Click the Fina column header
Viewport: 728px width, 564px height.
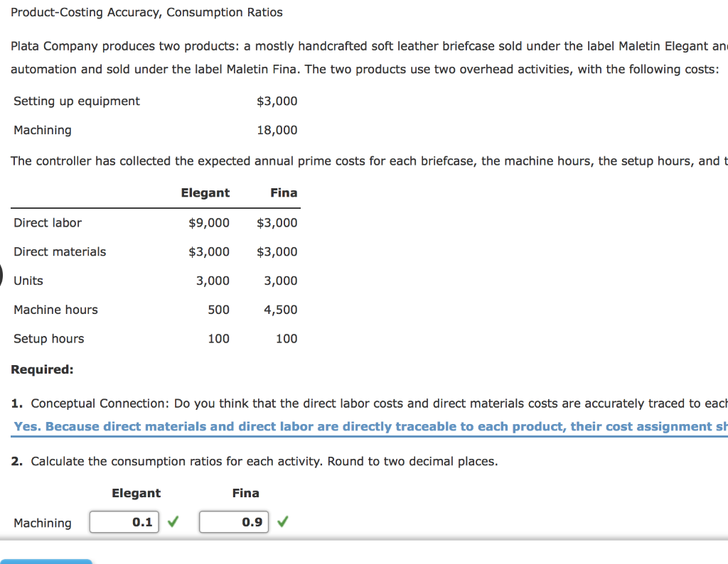click(x=284, y=192)
